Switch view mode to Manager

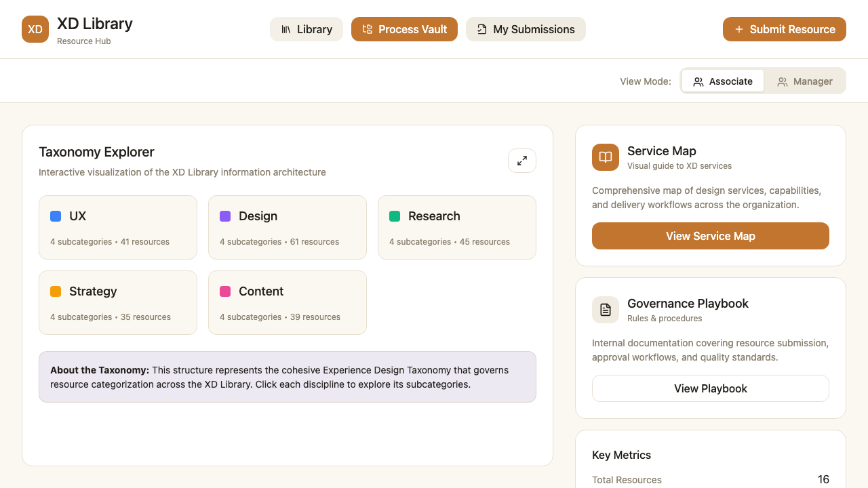point(805,81)
